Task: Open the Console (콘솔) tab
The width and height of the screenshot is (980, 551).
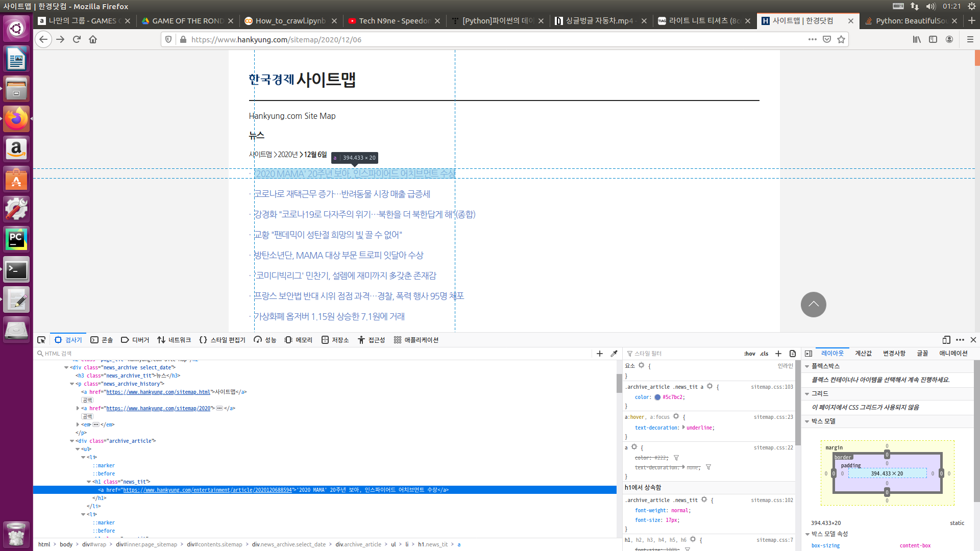Action: click(102, 340)
